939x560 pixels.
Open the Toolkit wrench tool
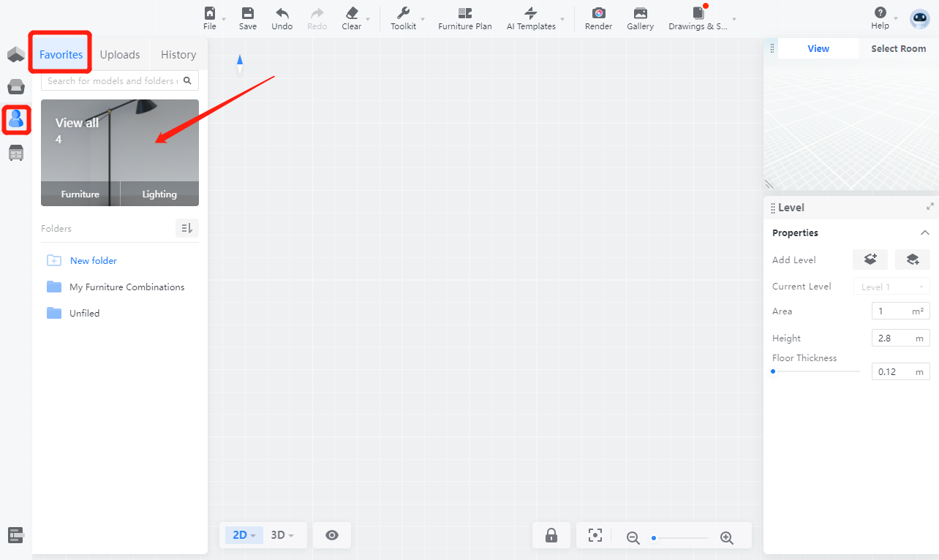click(403, 13)
